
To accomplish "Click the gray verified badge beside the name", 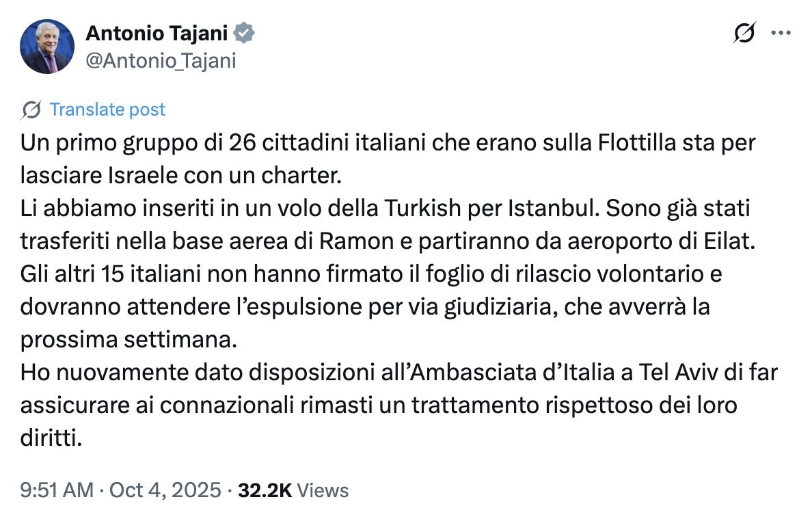I will pos(245,33).
